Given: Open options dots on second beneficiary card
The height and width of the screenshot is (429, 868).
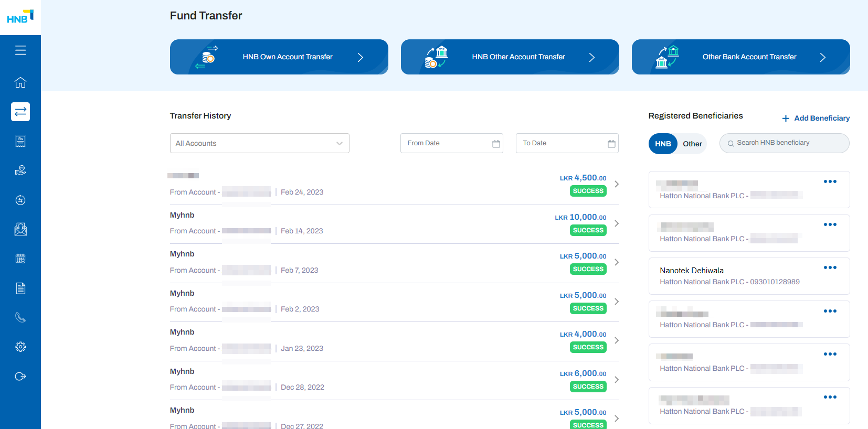Looking at the screenshot, I should [830, 224].
